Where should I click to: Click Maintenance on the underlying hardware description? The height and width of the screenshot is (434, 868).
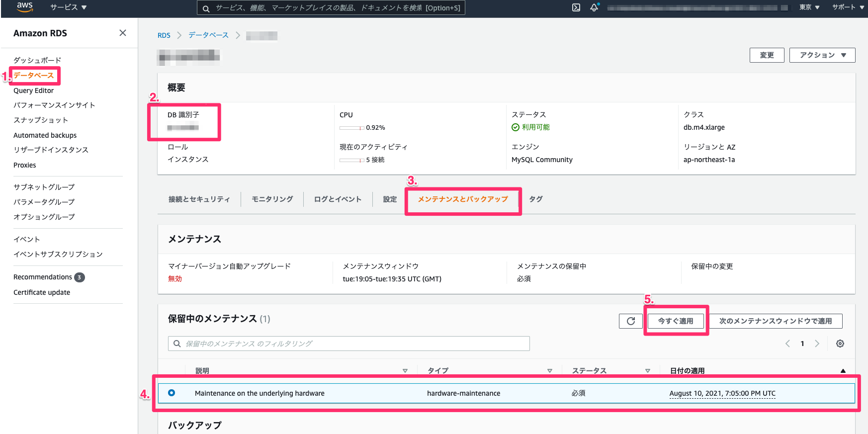click(x=260, y=393)
